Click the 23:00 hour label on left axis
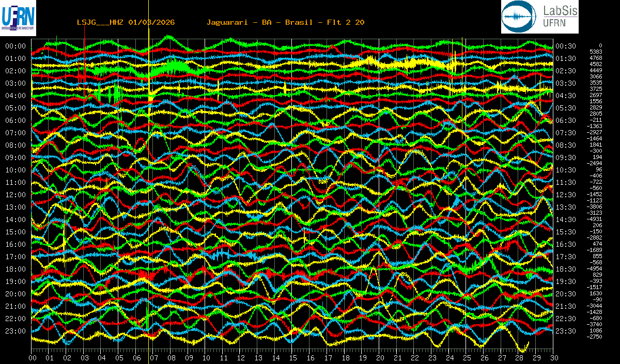 pos(16,331)
